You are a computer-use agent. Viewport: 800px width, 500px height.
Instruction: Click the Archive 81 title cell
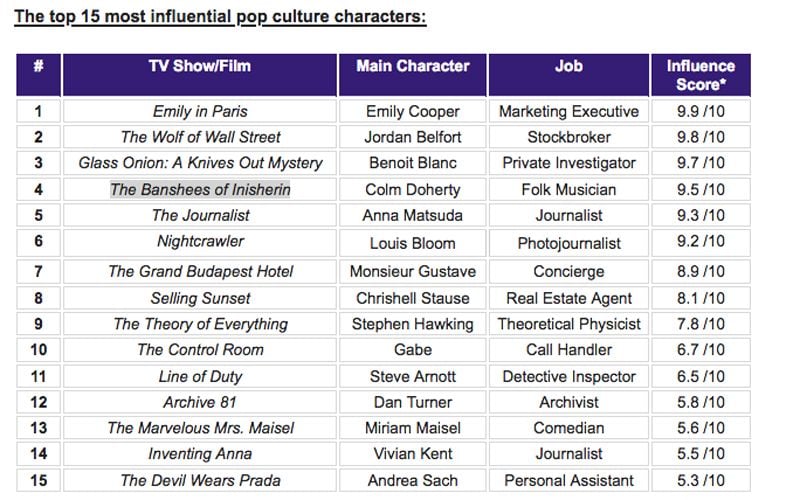click(199, 402)
